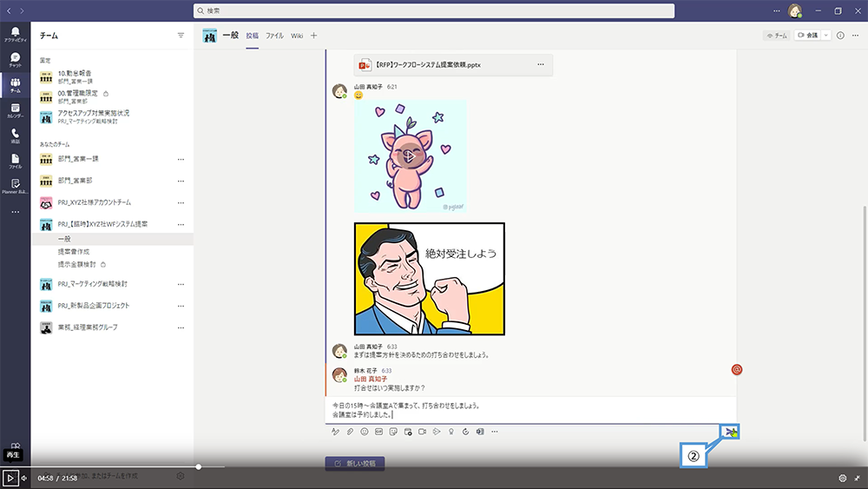Click the 新しい投稿 button
This screenshot has height=489, width=868.
[x=355, y=463]
